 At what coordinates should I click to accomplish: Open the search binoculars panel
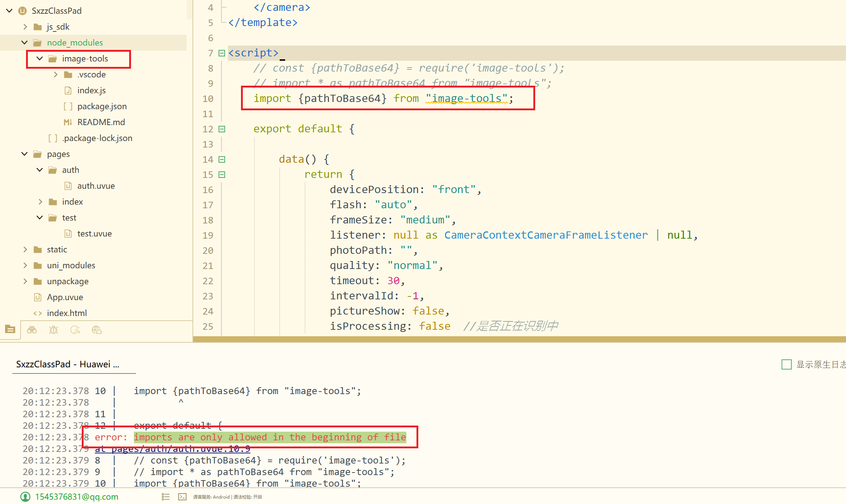coord(32,330)
